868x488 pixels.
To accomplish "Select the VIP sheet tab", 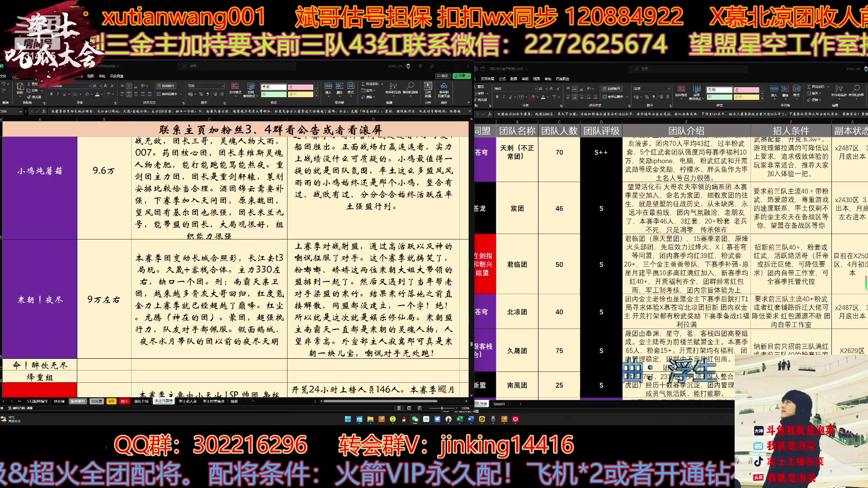I will (111, 401).
